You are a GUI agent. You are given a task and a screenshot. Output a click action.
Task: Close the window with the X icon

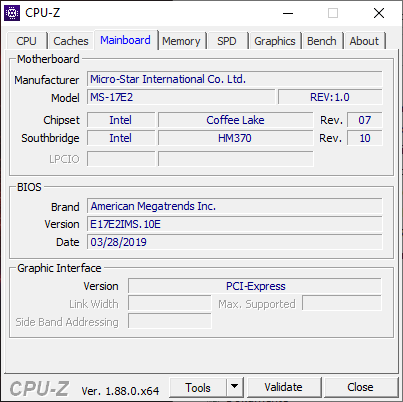(x=379, y=13)
